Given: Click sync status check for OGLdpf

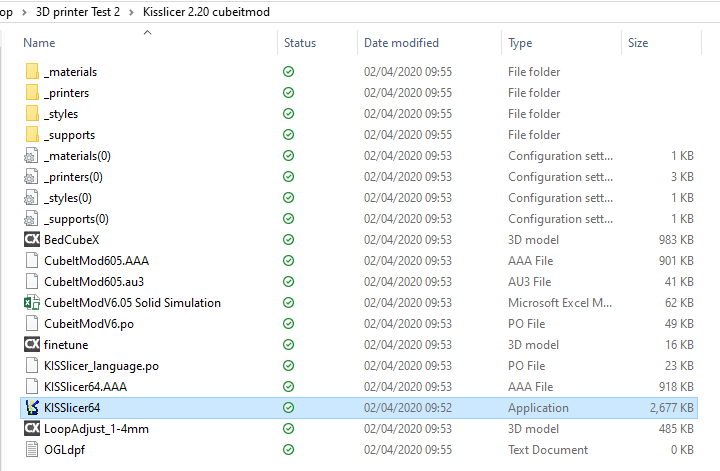Looking at the screenshot, I should 288,450.
